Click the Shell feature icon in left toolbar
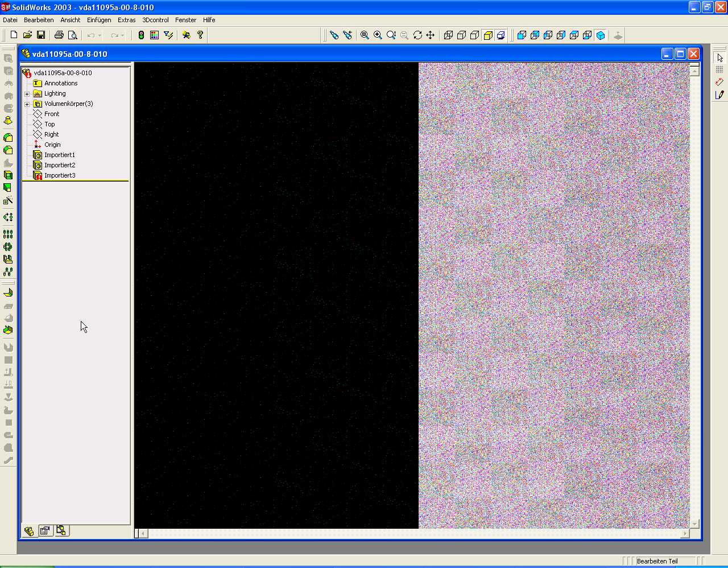This screenshot has height=568, width=728. tap(8, 175)
